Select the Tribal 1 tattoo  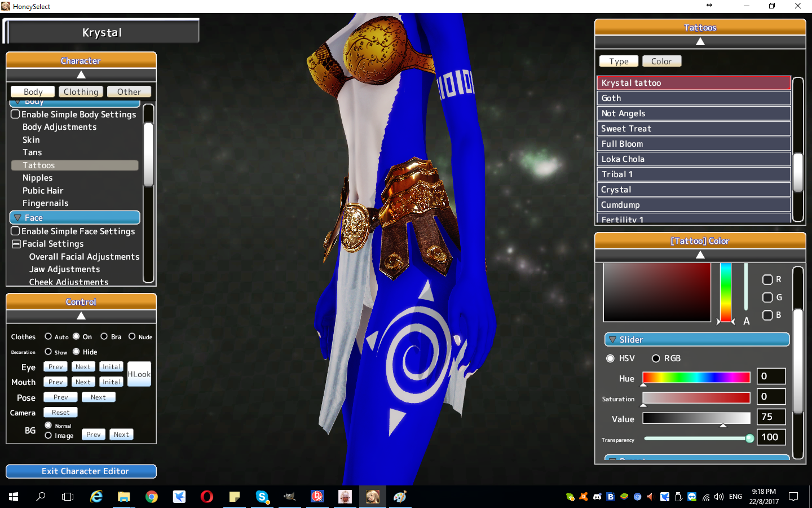(694, 174)
